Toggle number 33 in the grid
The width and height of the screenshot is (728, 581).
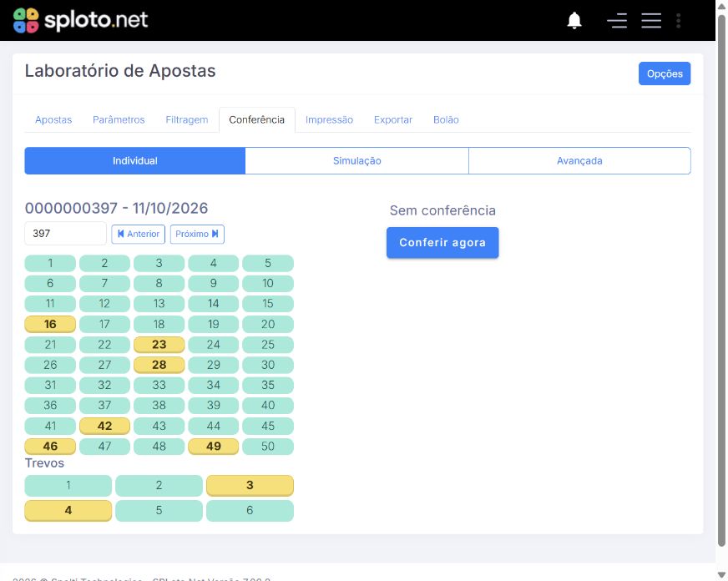[x=159, y=385]
